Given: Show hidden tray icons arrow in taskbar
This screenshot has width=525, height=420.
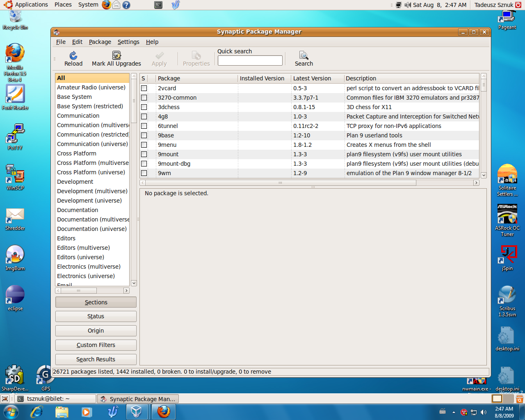Looking at the screenshot, I should tap(454, 412).
